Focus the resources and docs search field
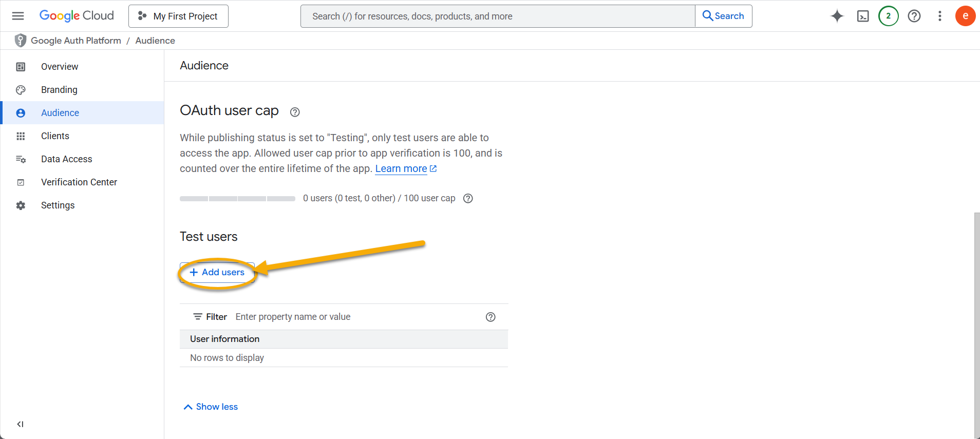This screenshot has height=439, width=980. [x=498, y=16]
